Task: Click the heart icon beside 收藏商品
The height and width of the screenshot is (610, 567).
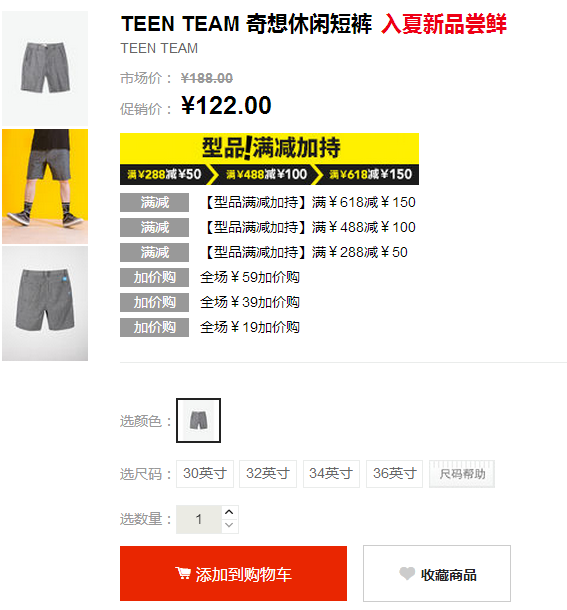Action: coord(407,573)
